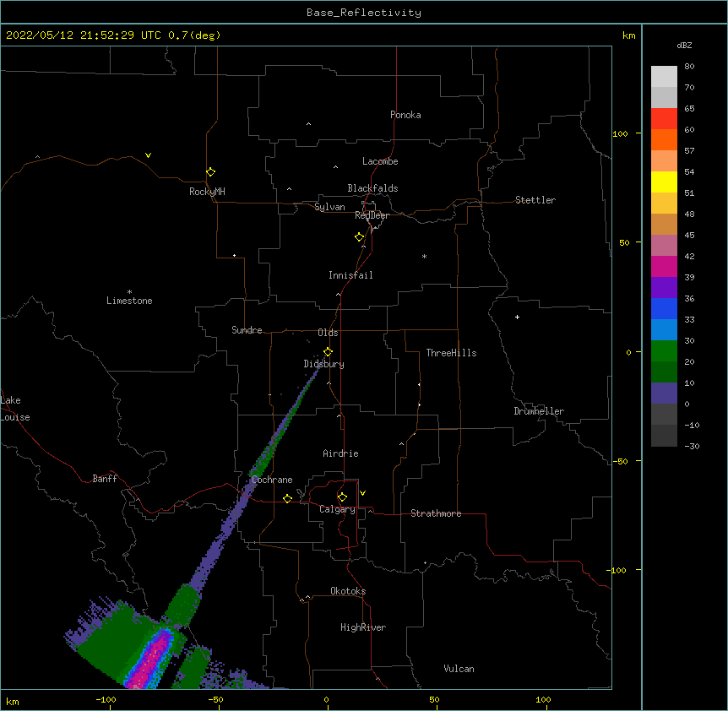Click the white plus marker north of Drumheller
This screenshot has height=711, width=728.
pyautogui.click(x=517, y=317)
